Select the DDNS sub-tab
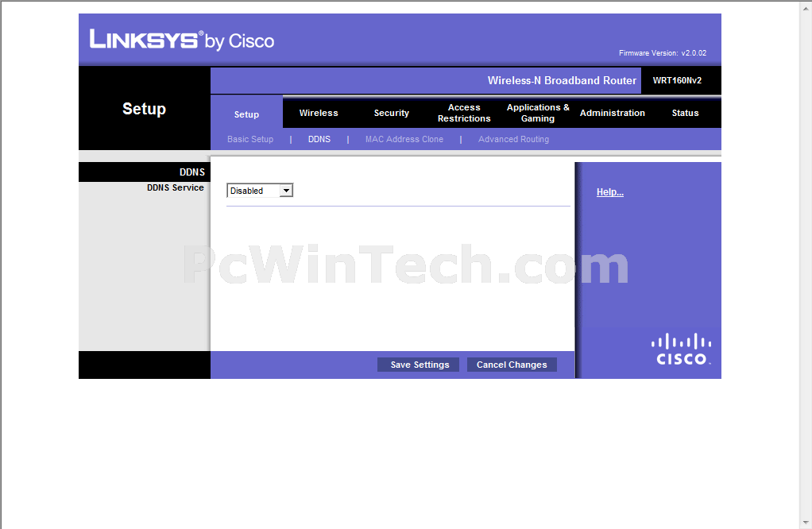This screenshot has width=812, height=529. click(x=319, y=139)
